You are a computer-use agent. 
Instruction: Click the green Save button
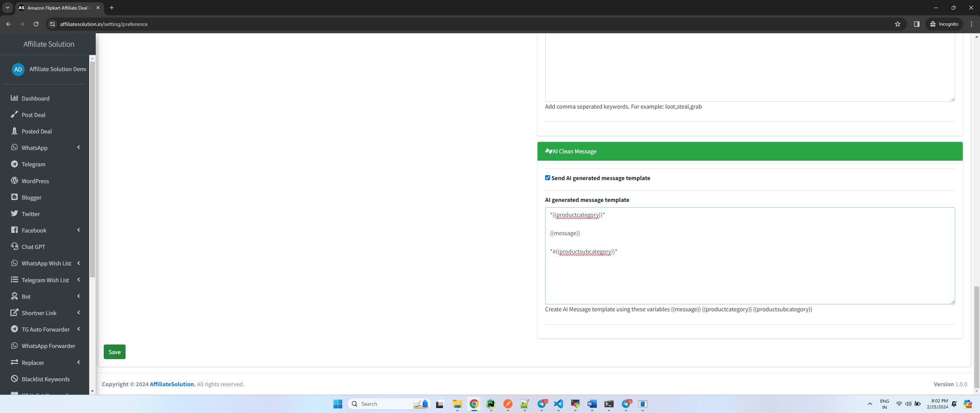(x=114, y=352)
